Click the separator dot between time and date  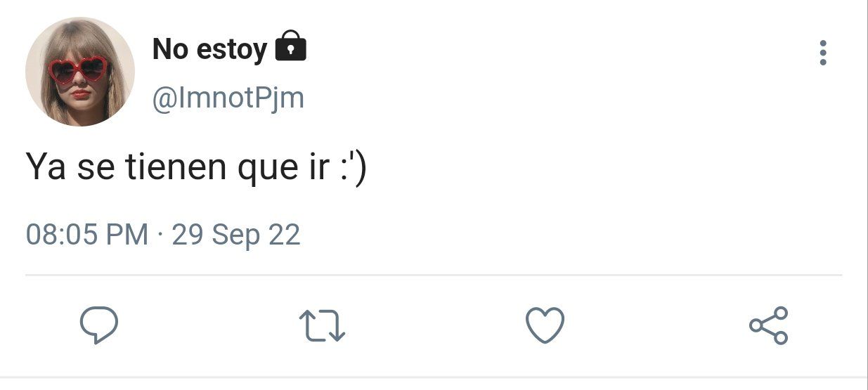click(160, 235)
